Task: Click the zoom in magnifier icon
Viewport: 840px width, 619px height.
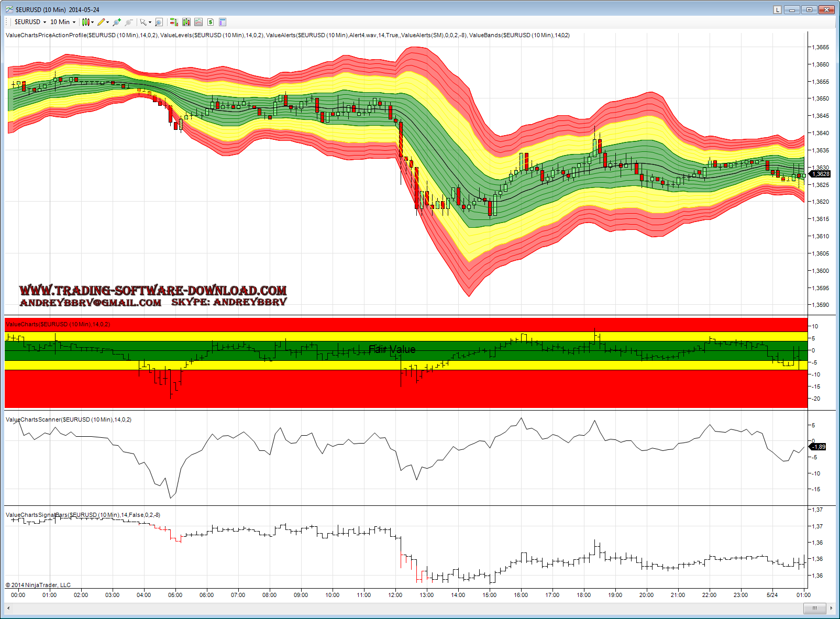Action: coord(116,22)
